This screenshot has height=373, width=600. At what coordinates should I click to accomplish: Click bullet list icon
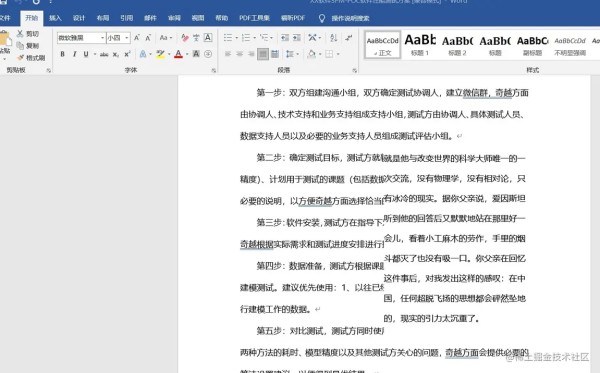pos(228,37)
